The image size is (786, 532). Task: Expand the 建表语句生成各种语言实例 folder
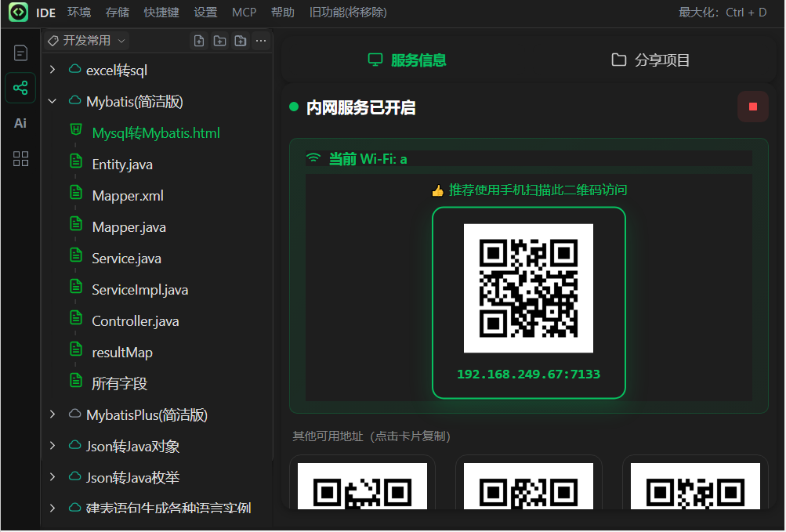coord(53,508)
